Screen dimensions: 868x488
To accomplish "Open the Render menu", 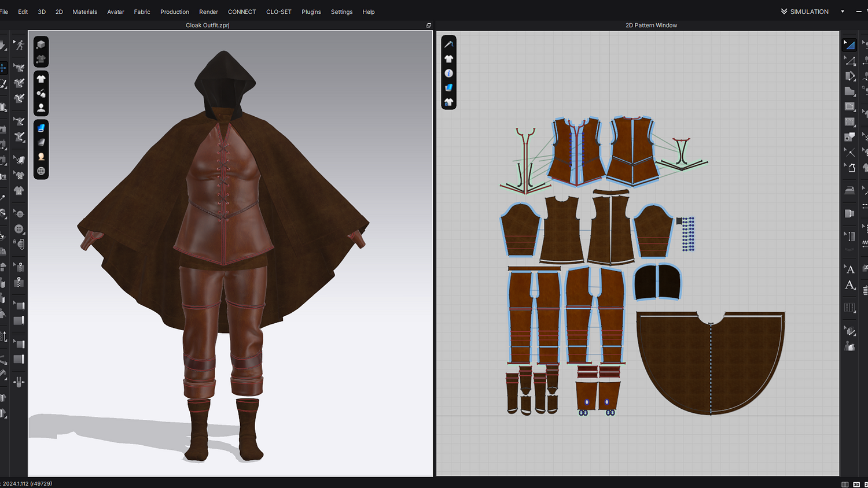I will (x=208, y=12).
